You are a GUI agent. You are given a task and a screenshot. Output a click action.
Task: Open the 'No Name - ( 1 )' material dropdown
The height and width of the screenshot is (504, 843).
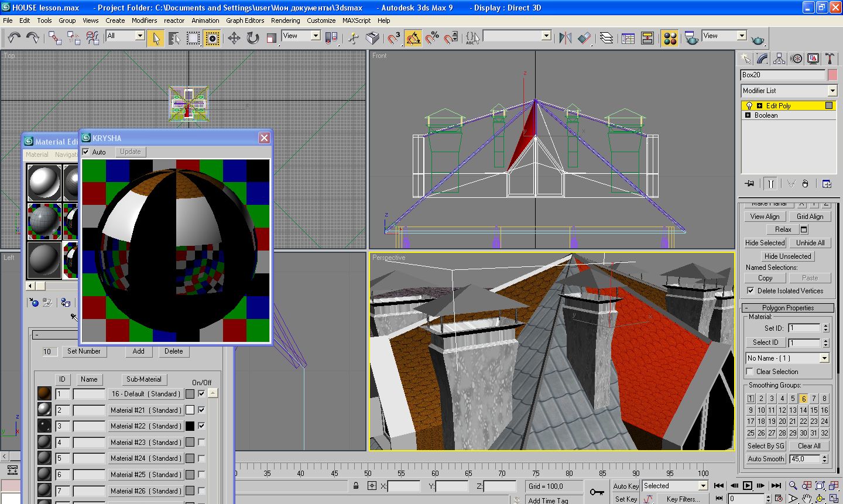pyautogui.click(x=787, y=358)
